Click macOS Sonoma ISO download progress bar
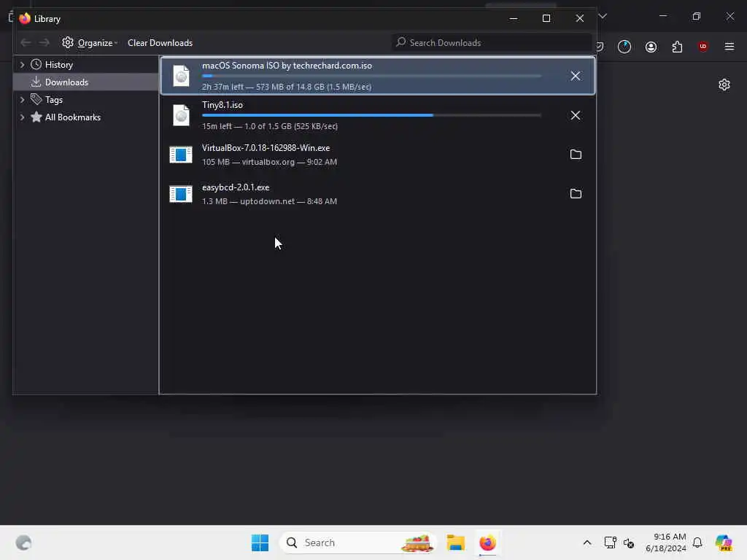The image size is (747, 560). pos(371,76)
